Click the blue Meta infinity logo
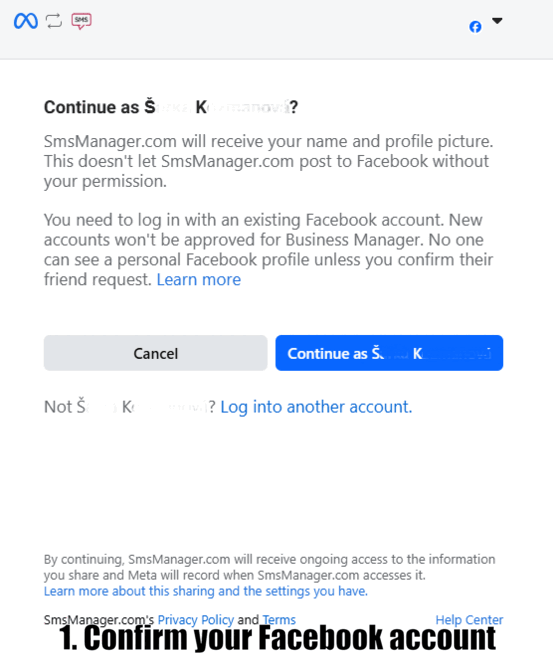 click(26, 21)
